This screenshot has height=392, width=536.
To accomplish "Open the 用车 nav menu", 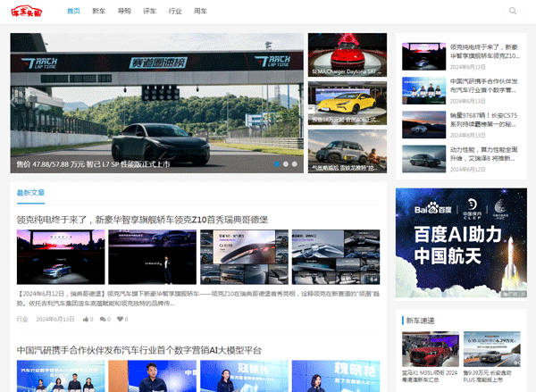I will tap(200, 11).
